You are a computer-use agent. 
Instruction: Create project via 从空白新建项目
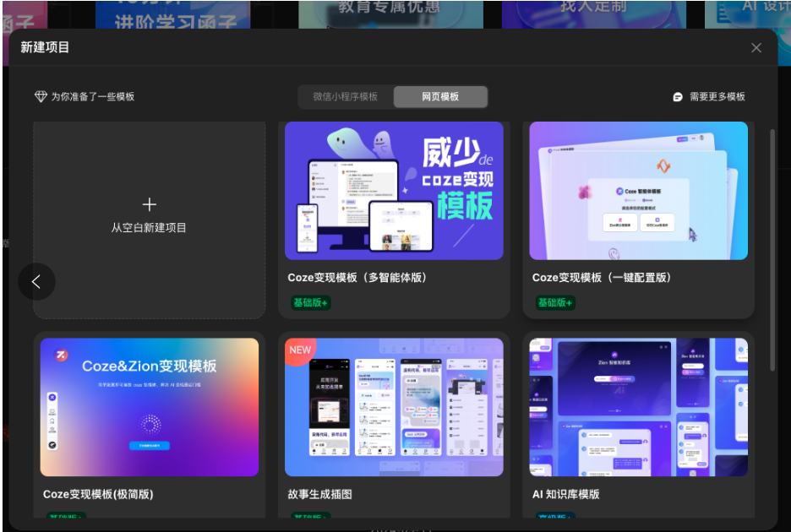tap(150, 220)
